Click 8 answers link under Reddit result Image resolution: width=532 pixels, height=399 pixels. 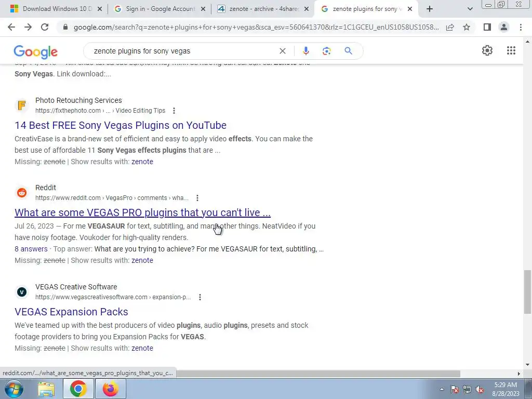click(x=31, y=249)
